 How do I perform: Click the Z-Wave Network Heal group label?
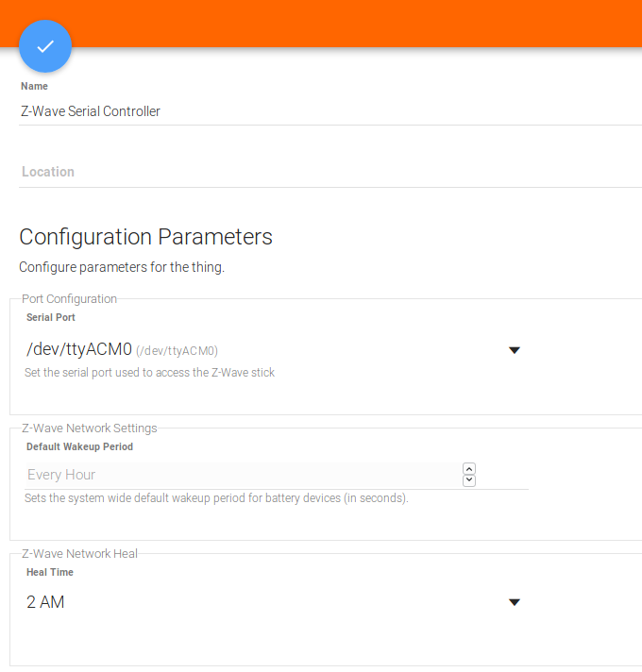coord(79,553)
